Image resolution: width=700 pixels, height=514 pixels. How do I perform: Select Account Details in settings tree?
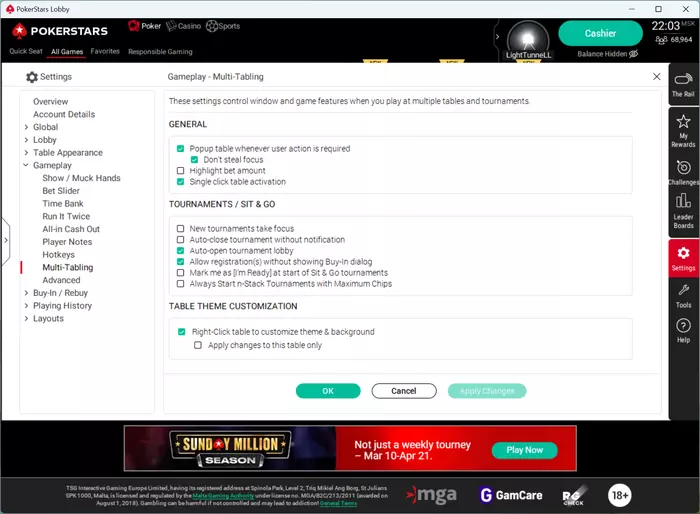click(x=64, y=114)
